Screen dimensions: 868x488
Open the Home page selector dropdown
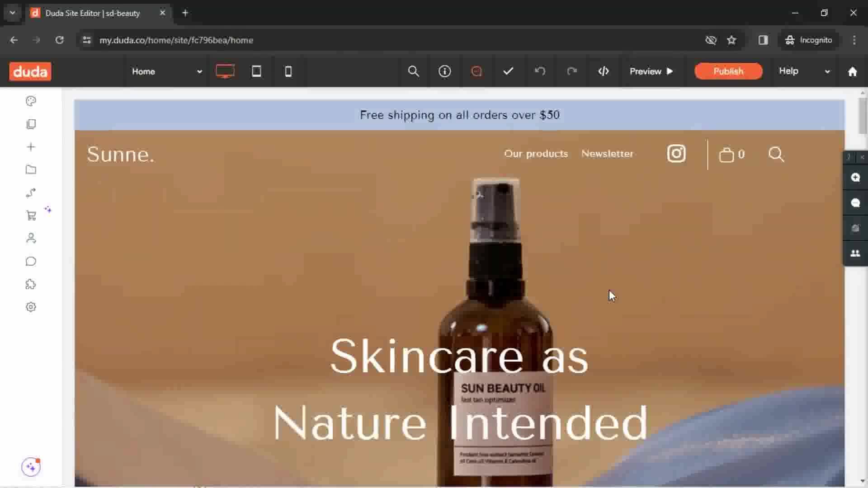tap(166, 71)
